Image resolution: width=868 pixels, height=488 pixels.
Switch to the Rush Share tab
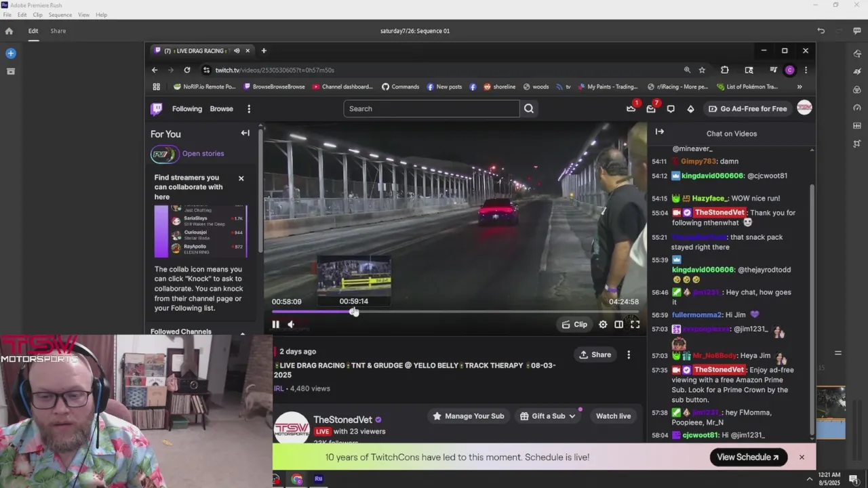tap(58, 31)
